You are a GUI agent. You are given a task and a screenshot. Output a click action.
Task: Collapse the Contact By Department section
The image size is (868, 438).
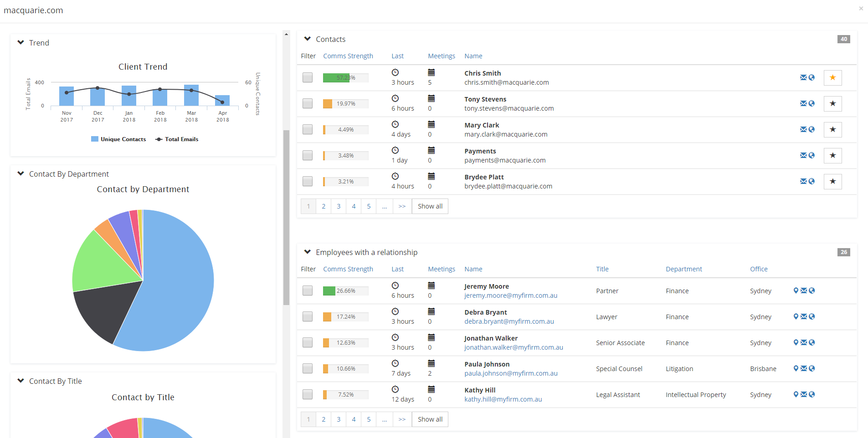click(x=21, y=173)
